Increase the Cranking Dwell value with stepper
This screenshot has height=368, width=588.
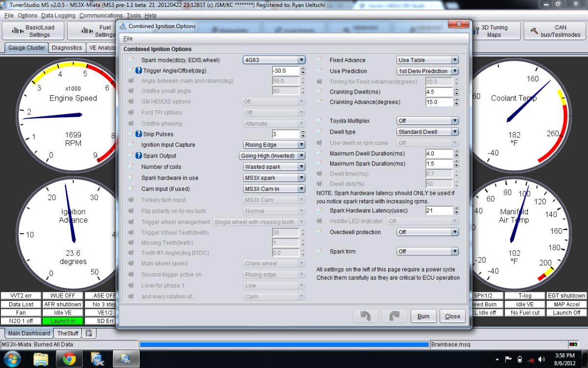coord(457,90)
